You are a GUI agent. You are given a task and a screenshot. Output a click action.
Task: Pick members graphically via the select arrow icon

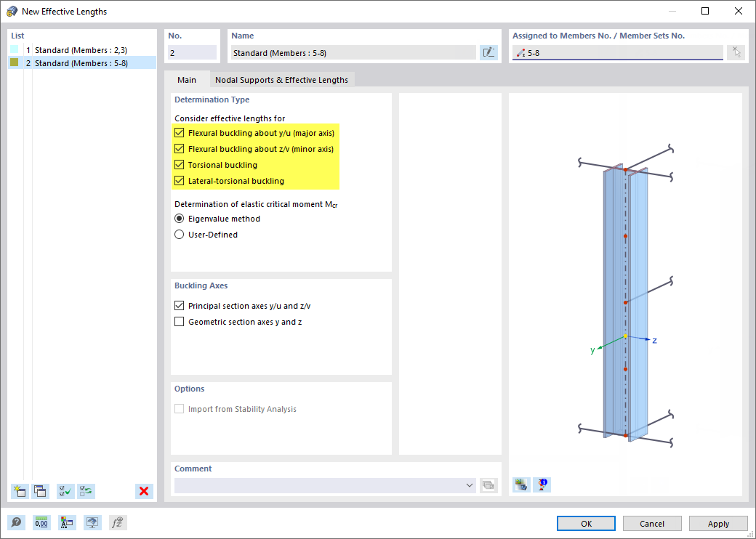(736, 52)
